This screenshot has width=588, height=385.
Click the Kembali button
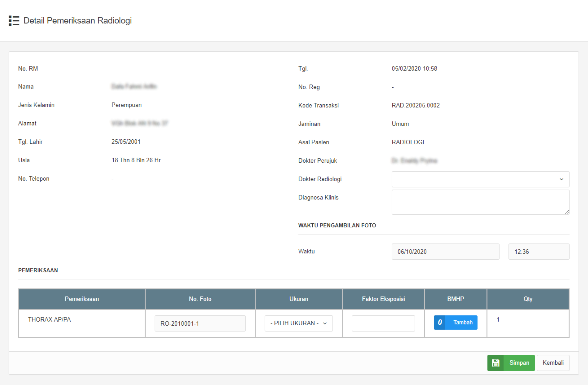click(x=553, y=363)
